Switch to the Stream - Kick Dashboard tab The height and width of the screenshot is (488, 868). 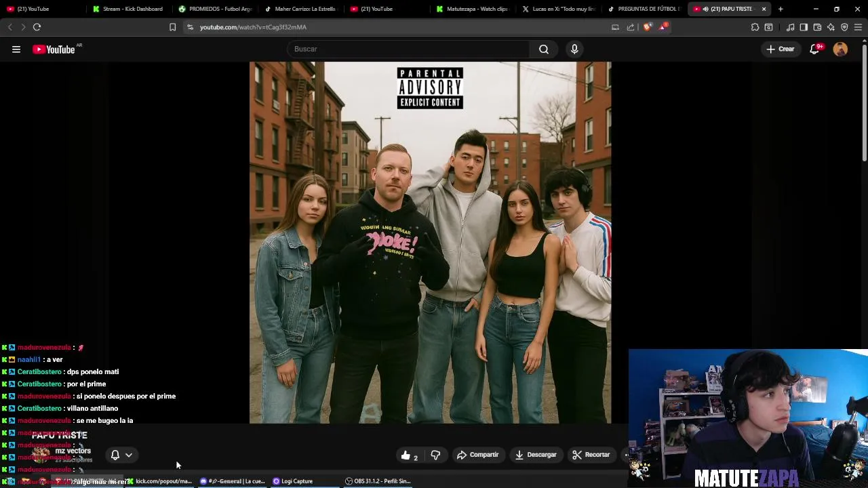click(128, 9)
